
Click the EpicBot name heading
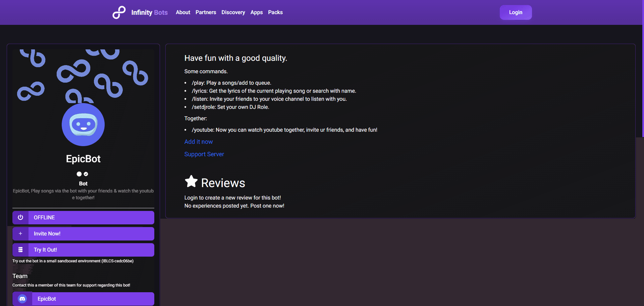(x=83, y=159)
